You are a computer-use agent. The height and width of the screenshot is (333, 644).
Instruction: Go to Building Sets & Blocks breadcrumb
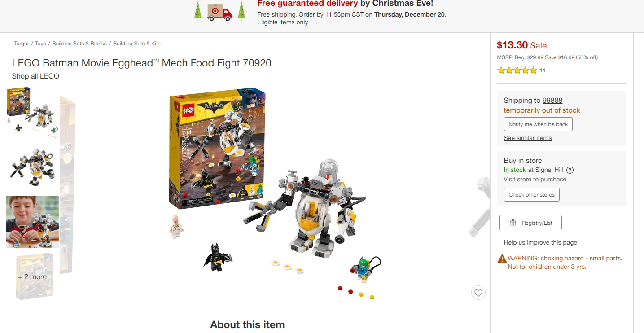tap(79, 44)
